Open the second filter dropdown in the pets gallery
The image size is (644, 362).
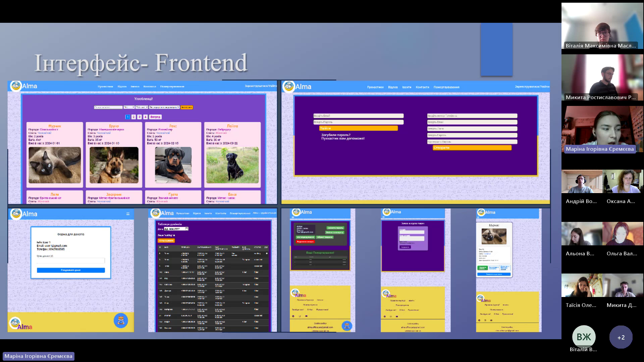(x=142, y=107)
